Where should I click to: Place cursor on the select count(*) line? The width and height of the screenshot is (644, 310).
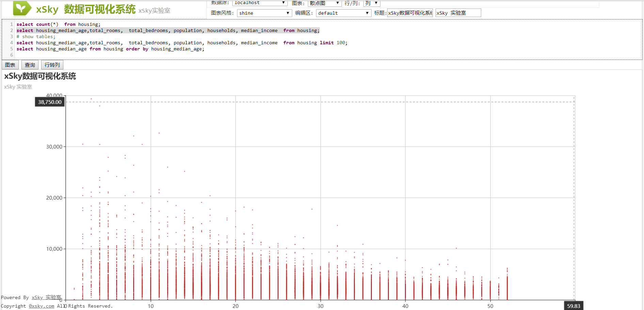coord(58,24)
